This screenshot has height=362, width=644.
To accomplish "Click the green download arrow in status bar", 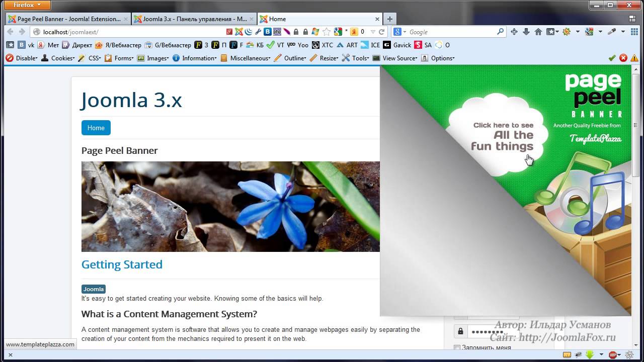I will (x=590, y=355).
